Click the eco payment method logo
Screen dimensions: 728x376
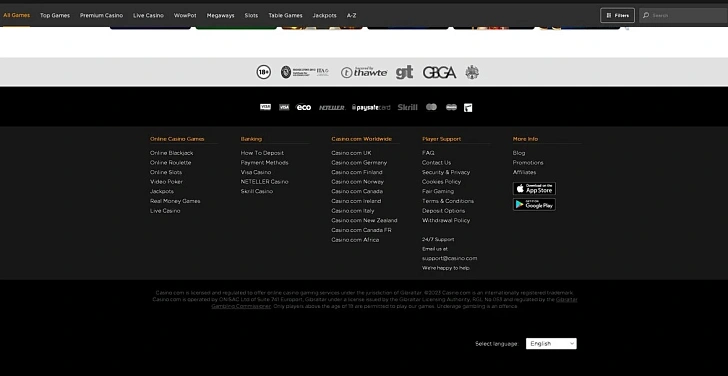coord(304,107)
